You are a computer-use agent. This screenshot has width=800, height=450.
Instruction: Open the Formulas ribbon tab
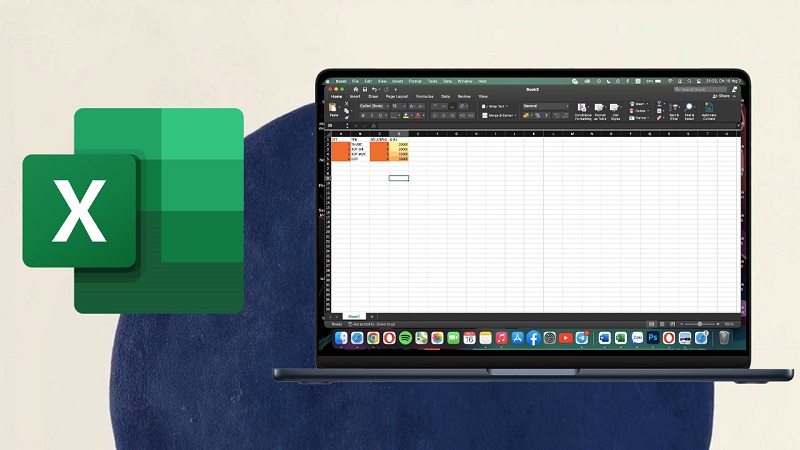click(424, 96)
